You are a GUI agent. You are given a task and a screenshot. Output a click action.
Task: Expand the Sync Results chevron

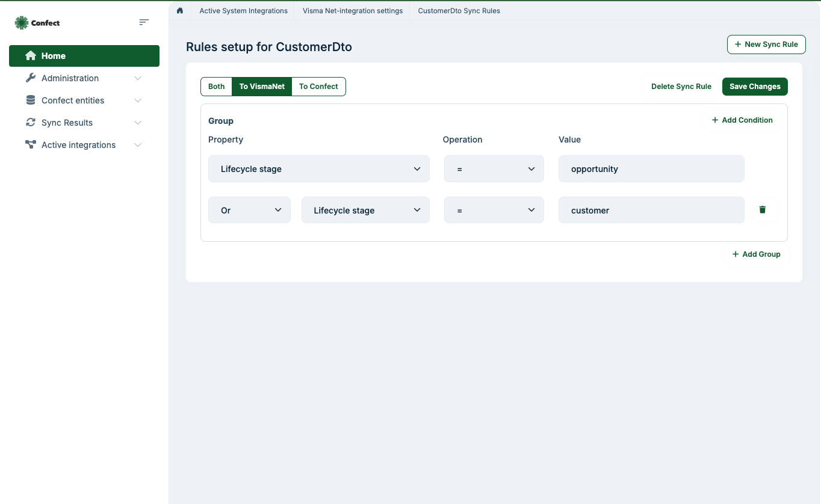coord(138,123)
